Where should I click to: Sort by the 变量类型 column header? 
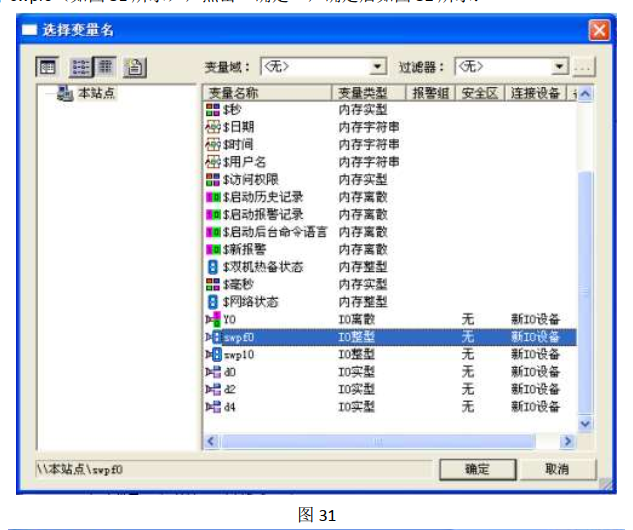pos(368,92)
